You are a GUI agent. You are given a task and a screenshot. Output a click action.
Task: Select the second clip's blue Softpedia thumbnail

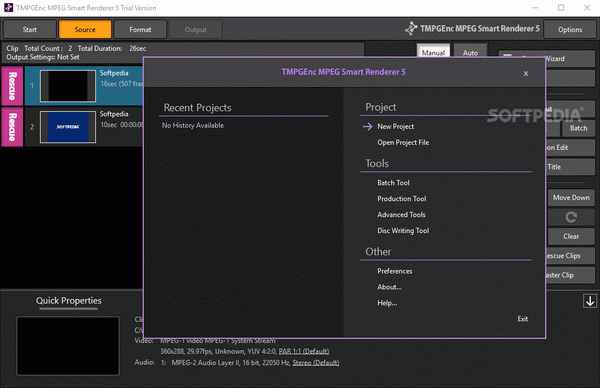pyautogui.click(x=68, y=127)
